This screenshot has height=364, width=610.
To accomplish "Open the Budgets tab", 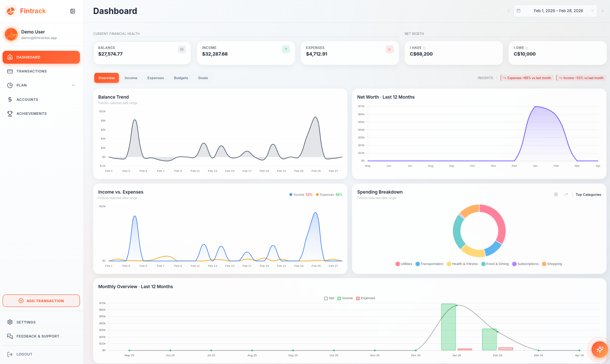I will point(181,78).
